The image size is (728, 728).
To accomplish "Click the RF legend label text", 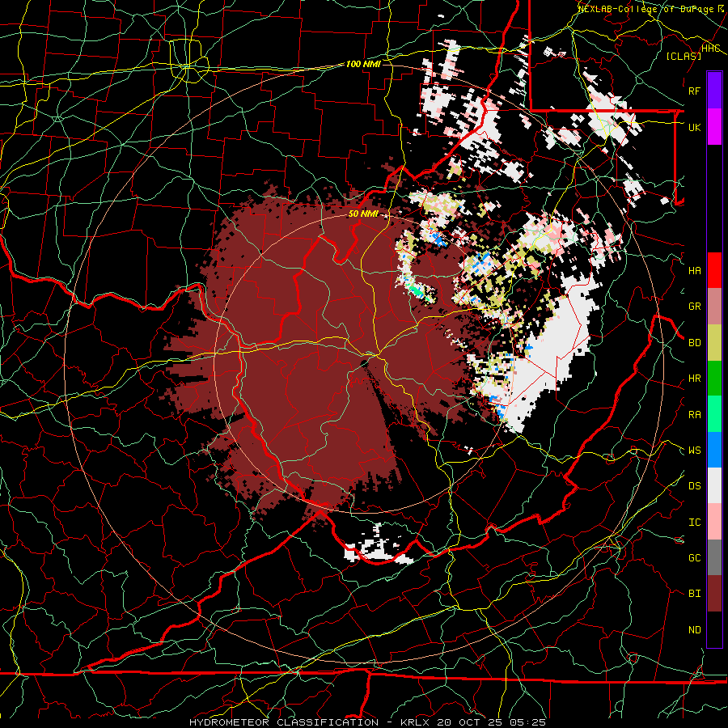I will coord(695,91).
